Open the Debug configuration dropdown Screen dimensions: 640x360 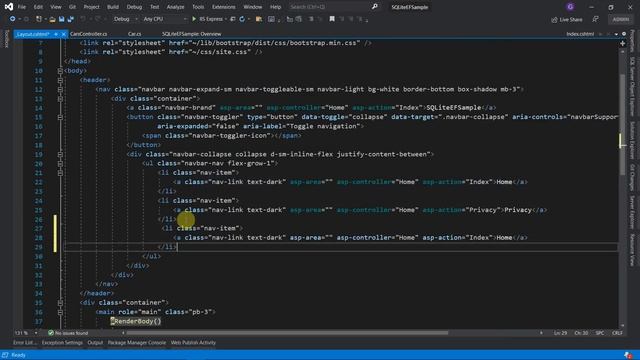125,19
